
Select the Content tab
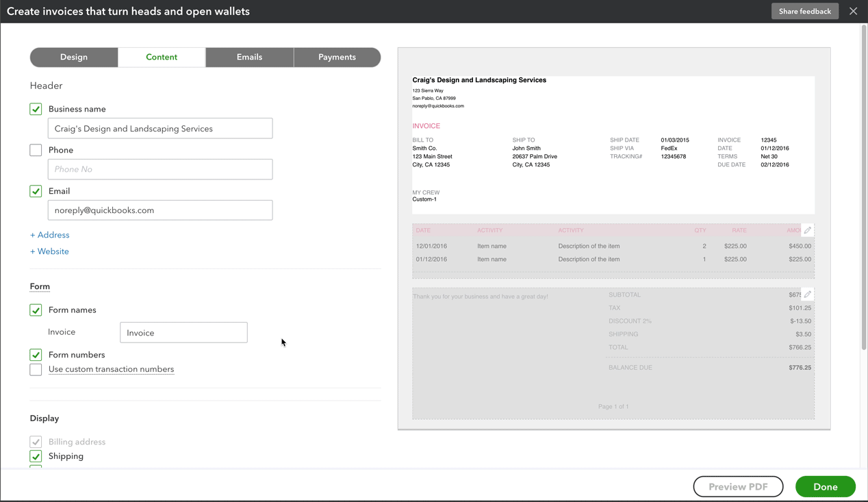162,57
